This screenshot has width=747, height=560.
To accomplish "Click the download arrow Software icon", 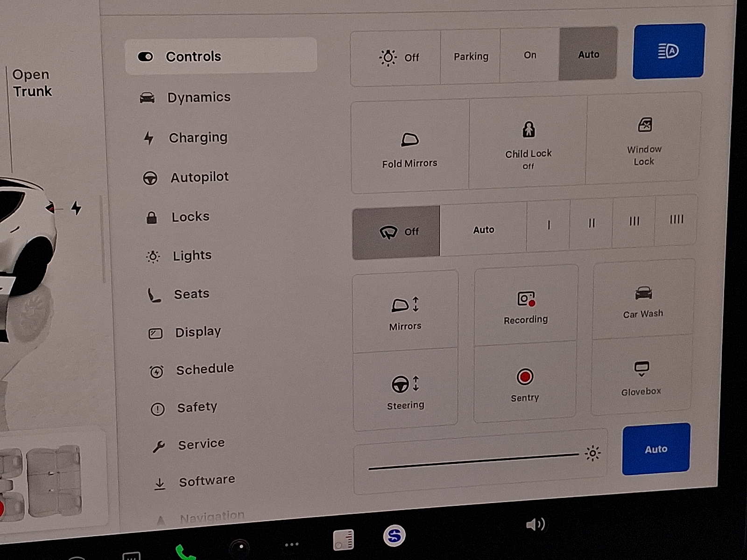I will point(160,484).
